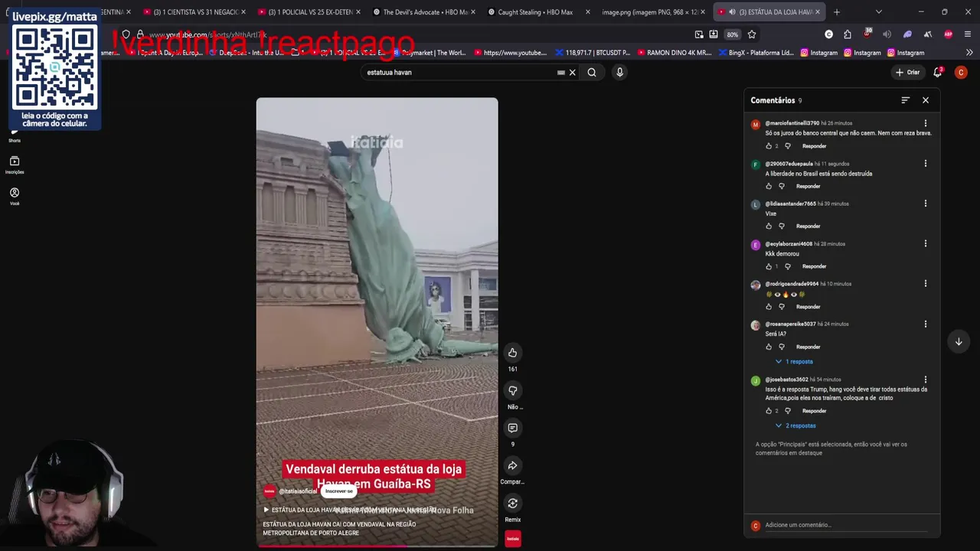This screenshot has height=551, width=980.
Task: Open comment sort options
Action: coord(905,100)
